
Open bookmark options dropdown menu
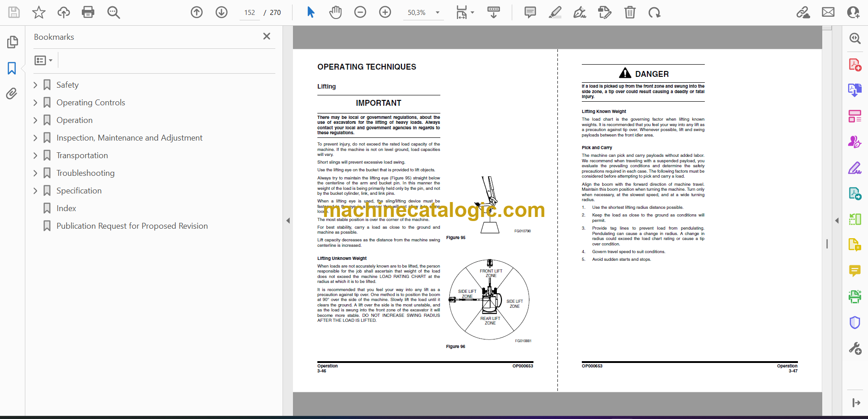coord(44,60)
